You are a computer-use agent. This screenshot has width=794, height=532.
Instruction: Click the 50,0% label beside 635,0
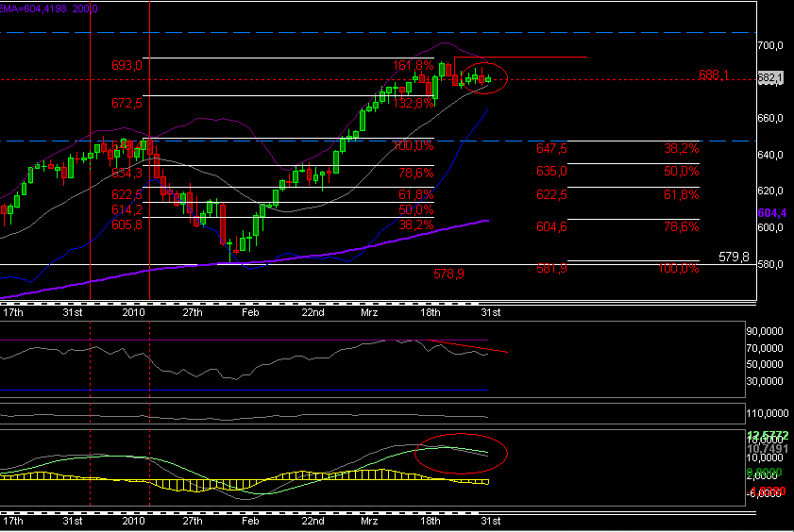(681, 171)
